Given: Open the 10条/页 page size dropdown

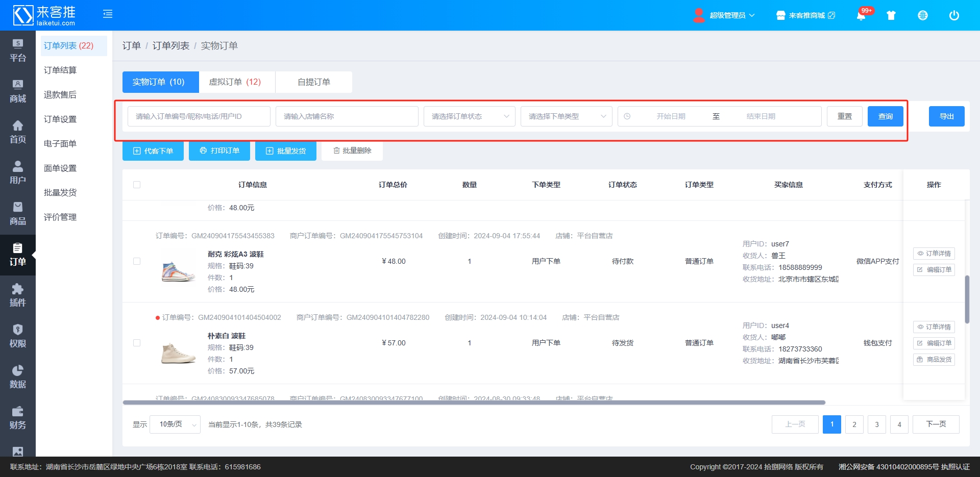Looking at the screenshot, I should point(175,424).
